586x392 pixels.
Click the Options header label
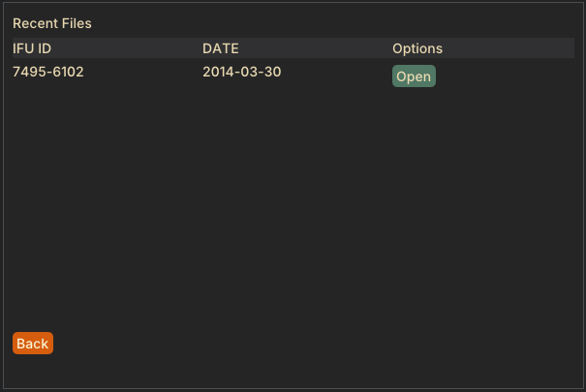click(x=417, y=48)
